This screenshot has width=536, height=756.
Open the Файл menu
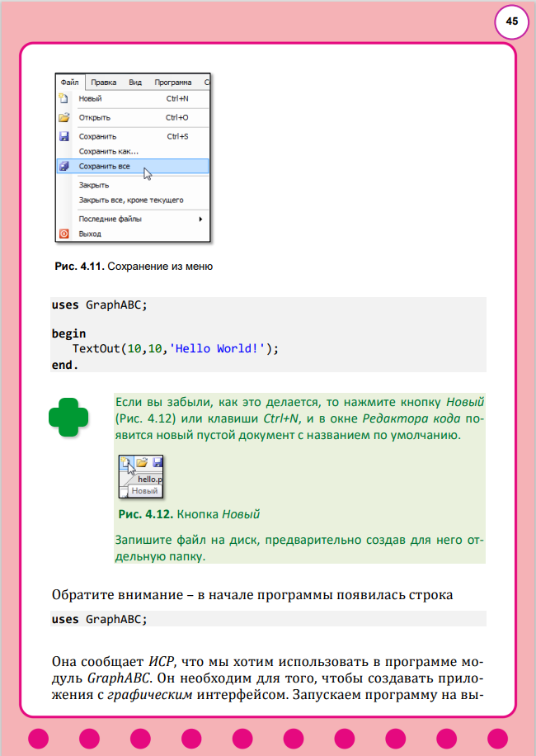pos(69,83)
